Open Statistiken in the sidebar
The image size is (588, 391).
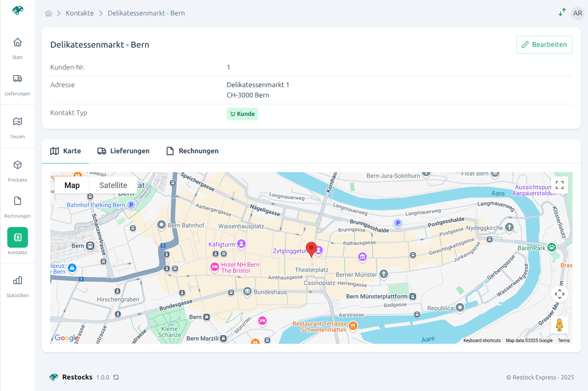tap(18, 286)
